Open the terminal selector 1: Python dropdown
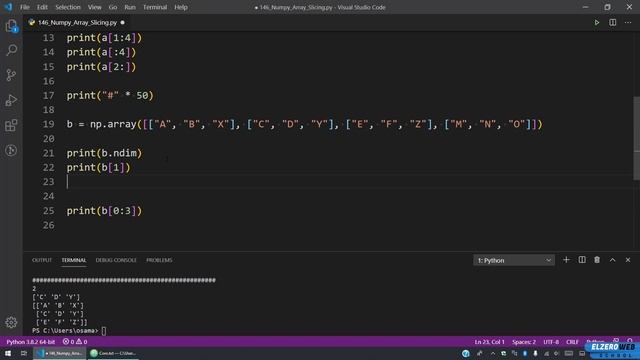 coord(514,260)
